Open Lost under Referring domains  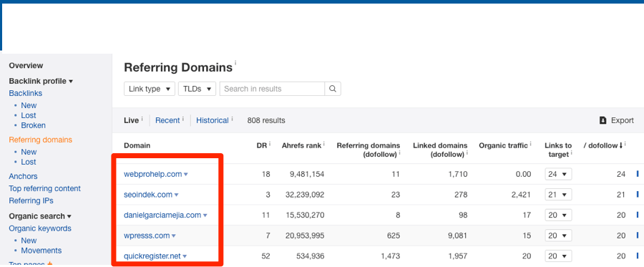[29, 162]
